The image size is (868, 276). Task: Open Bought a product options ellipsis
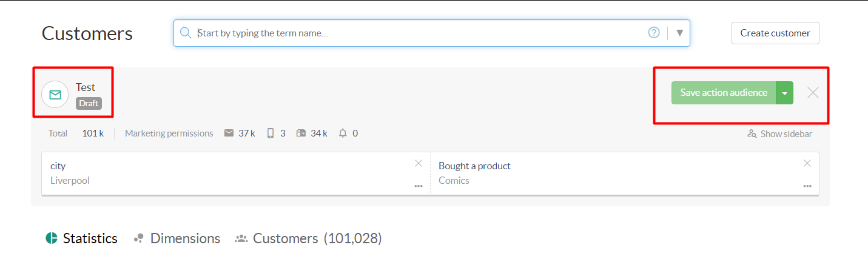point(807,186)
